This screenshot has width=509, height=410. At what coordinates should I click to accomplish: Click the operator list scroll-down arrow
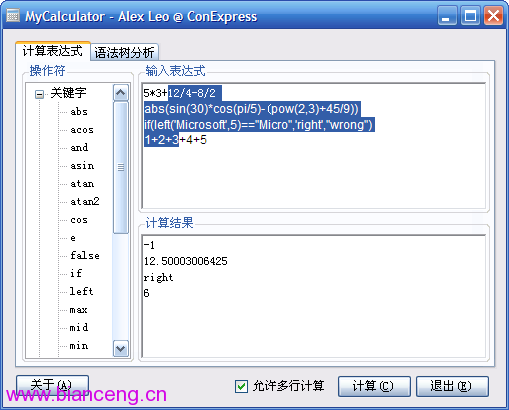[121, 349]
